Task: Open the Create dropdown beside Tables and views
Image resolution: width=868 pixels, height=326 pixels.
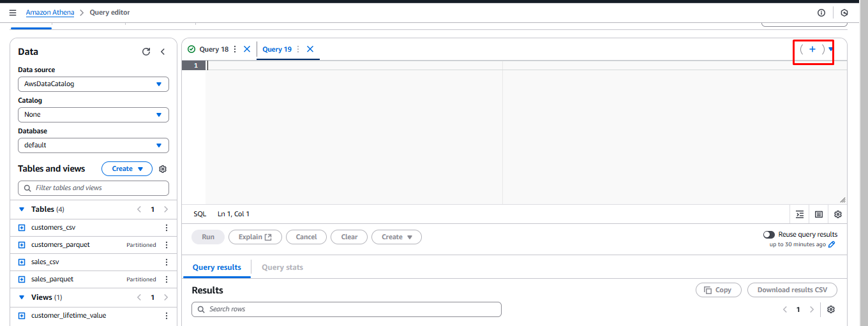Action: 127,169
